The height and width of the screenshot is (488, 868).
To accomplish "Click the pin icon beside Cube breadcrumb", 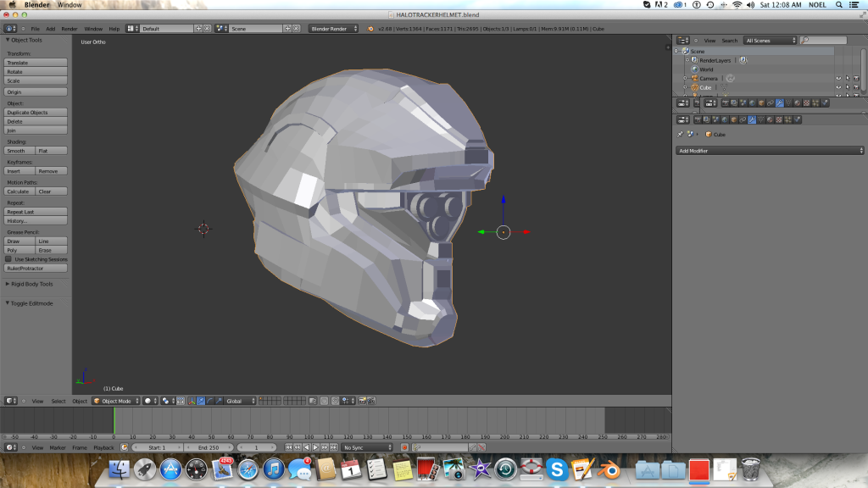I will pyautogui.click(x=680, y=135).
